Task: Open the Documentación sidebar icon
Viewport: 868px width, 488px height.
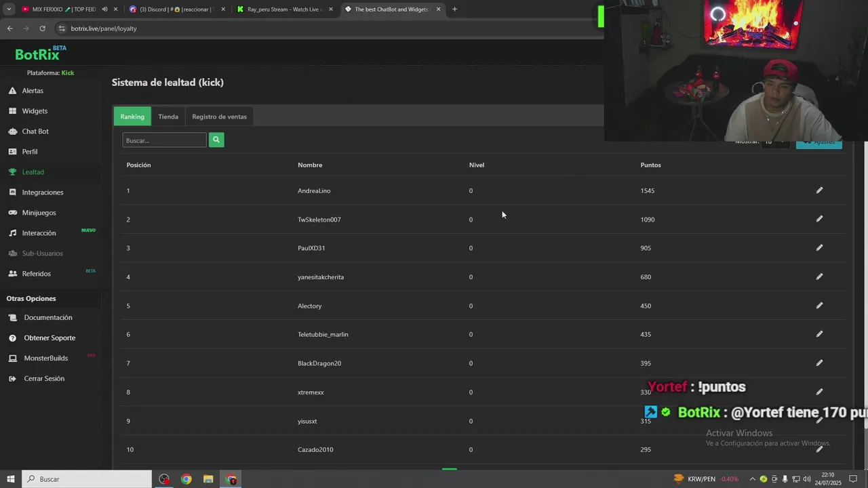Action: [x=12, y=318]
